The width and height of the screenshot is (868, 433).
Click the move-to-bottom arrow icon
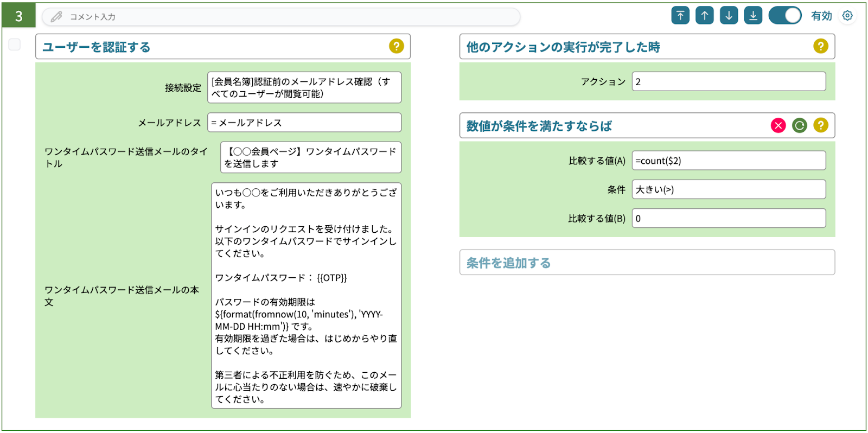point(753,16)
